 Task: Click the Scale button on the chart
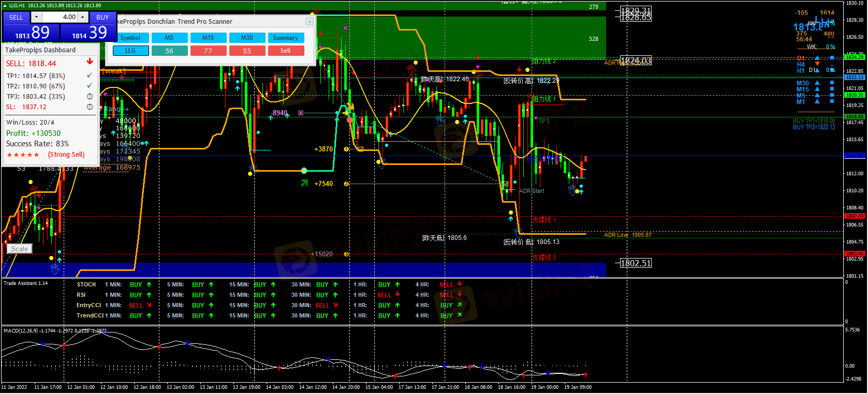20,249
